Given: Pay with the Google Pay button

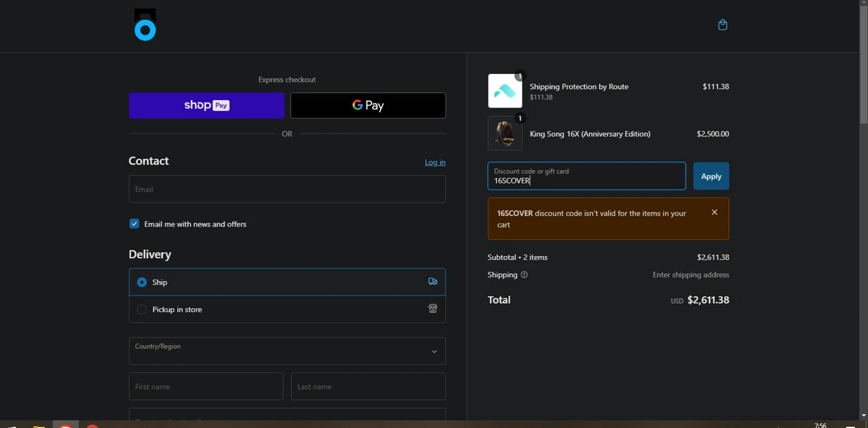Looking at the screenshot, I should [368, 105].
